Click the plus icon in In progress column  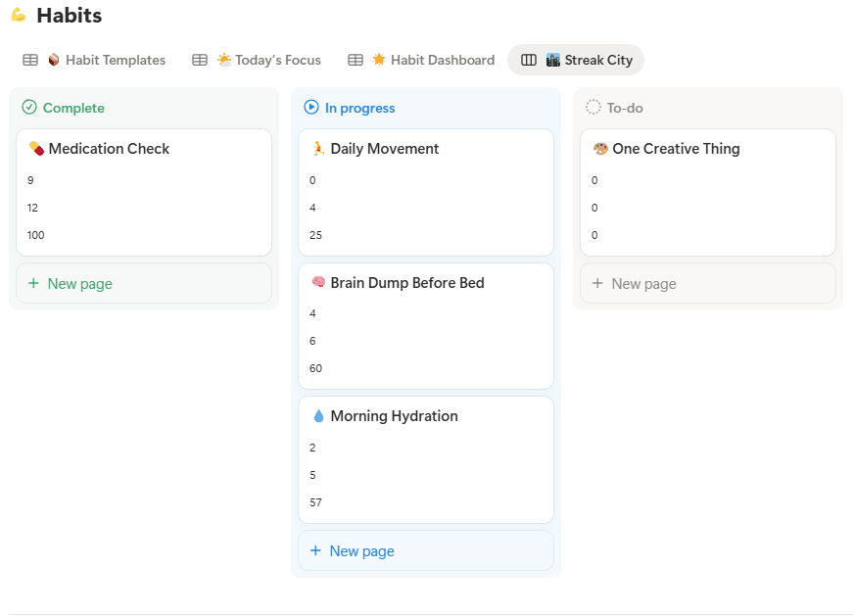tap(315, 550)
